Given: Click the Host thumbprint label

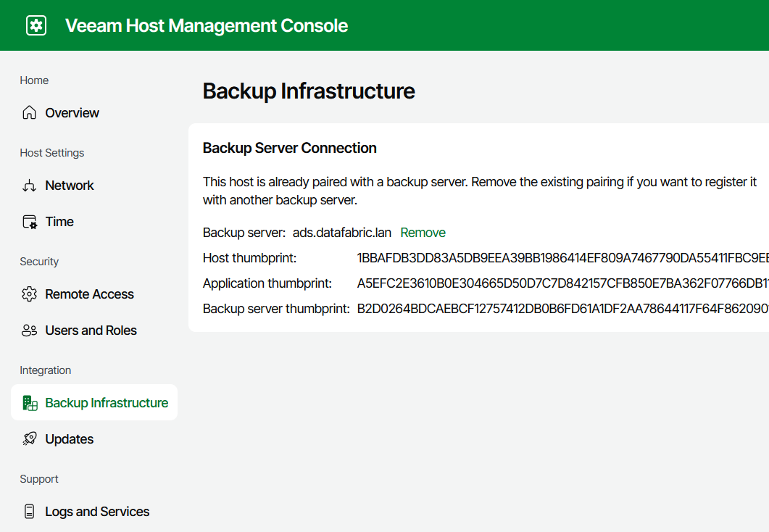Looking at the screenshot, I should tap(249, 258).
